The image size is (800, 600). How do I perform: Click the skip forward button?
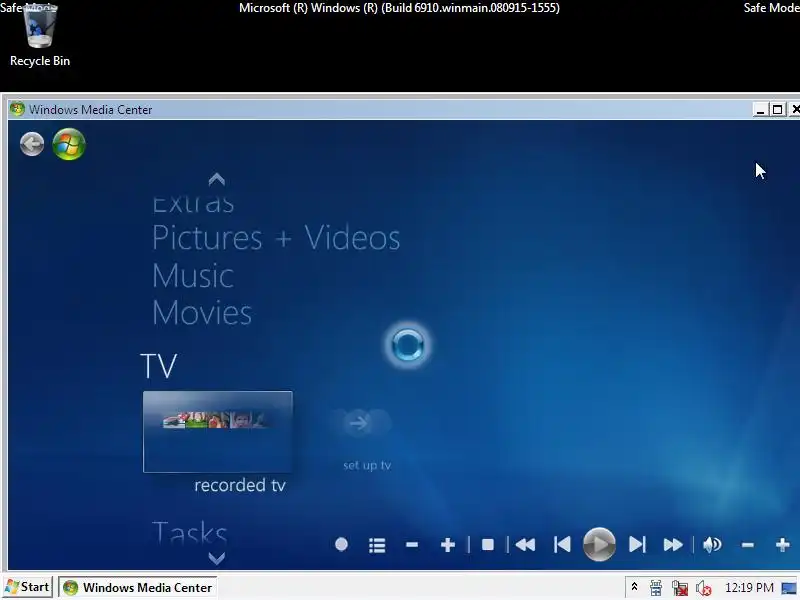coord(637,545)
